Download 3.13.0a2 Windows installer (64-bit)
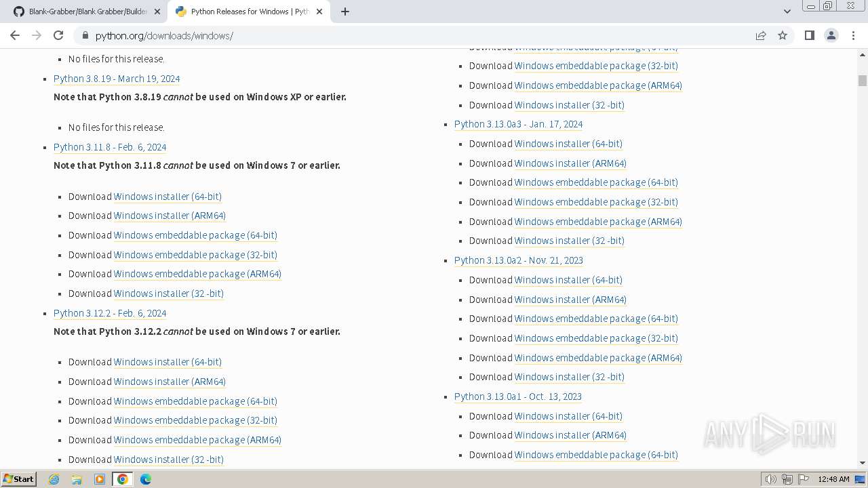868x488 pixels. click(x=568, y=280)
